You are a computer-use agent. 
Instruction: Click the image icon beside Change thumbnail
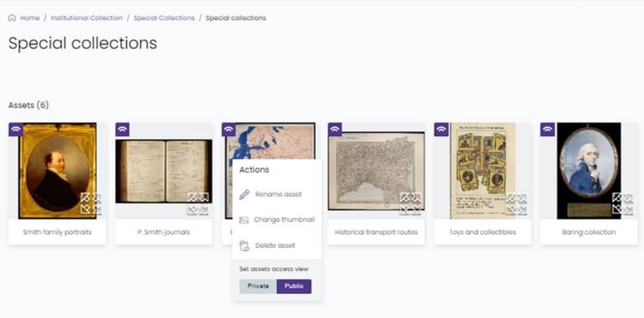244,220
